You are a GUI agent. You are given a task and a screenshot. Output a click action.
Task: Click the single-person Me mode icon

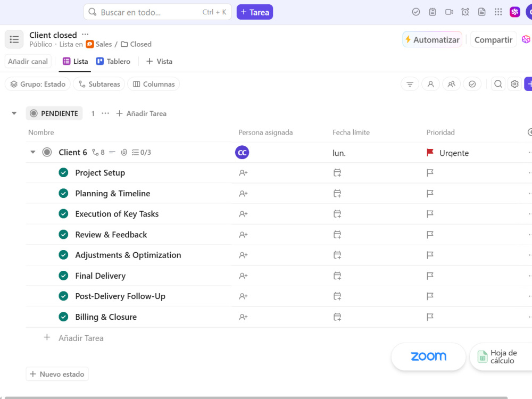[x=430, y=84]
